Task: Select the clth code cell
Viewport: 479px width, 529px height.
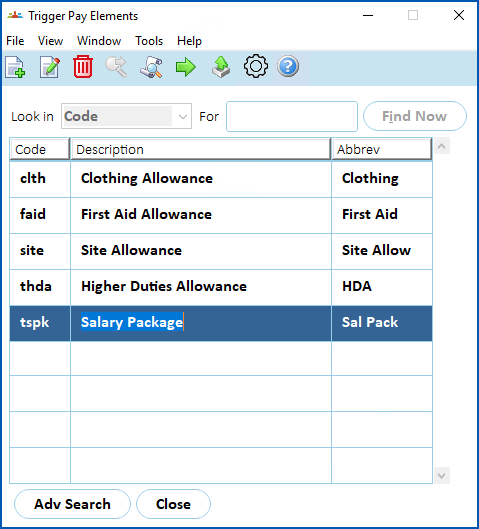Action: (x=40, y=179)
